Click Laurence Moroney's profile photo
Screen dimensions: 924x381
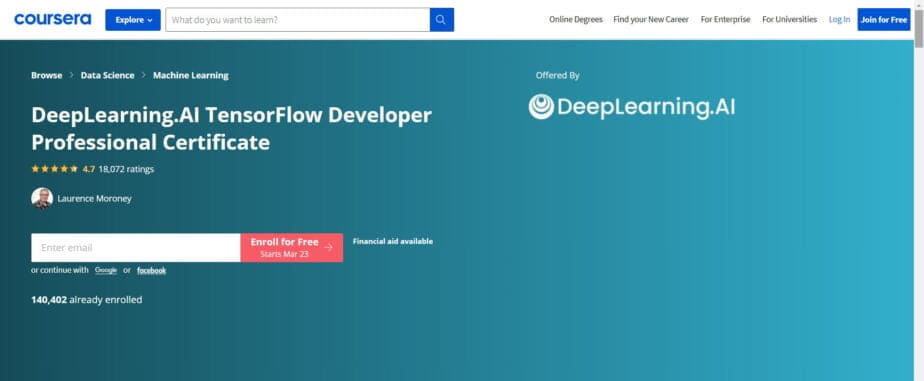click(x=42, y=198)
